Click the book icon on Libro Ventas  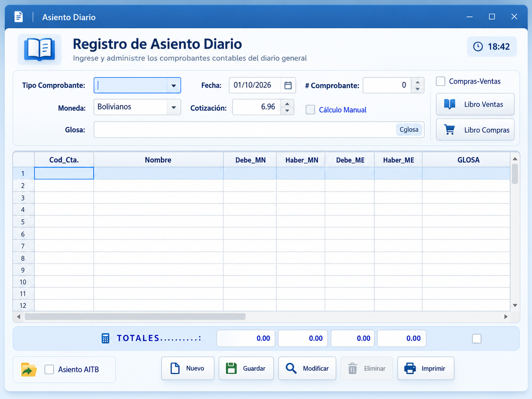[x=450, y=104]
